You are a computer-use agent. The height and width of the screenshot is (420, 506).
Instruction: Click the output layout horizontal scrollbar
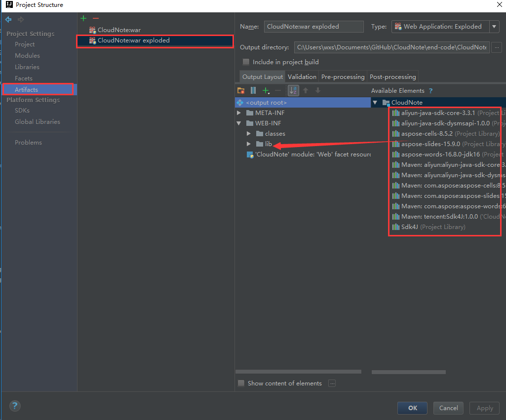pos(298,372)
